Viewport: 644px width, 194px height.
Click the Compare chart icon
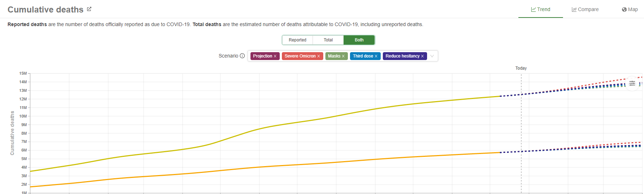point(574,9)
